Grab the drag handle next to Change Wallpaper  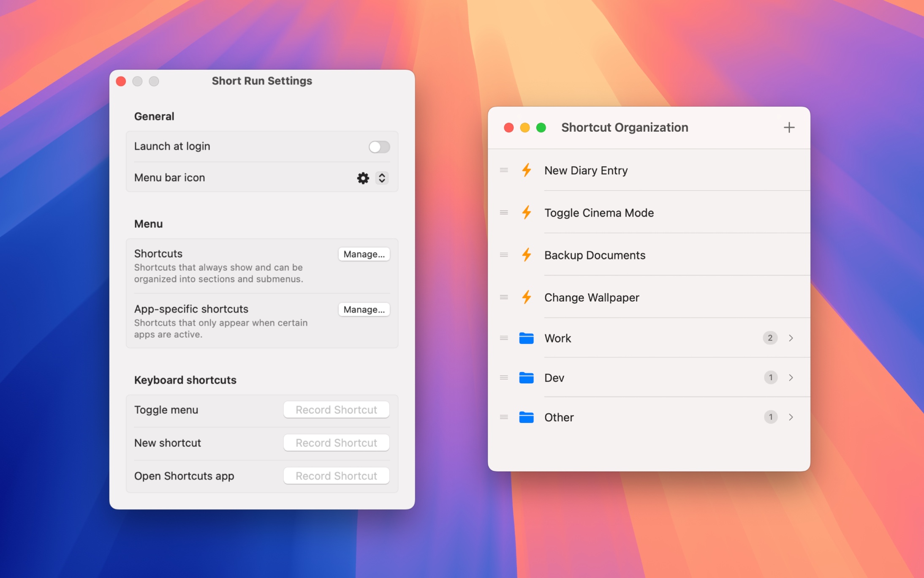(503, 297)
